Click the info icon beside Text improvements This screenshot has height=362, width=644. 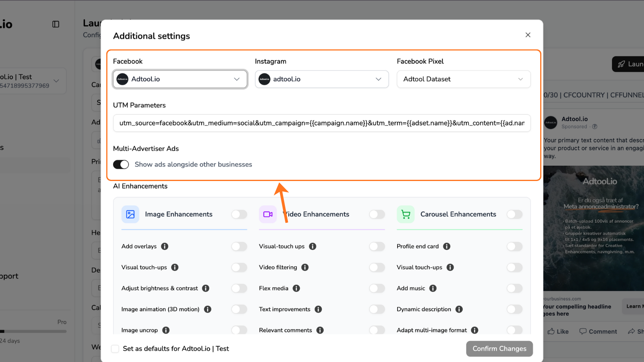(318, 309)
